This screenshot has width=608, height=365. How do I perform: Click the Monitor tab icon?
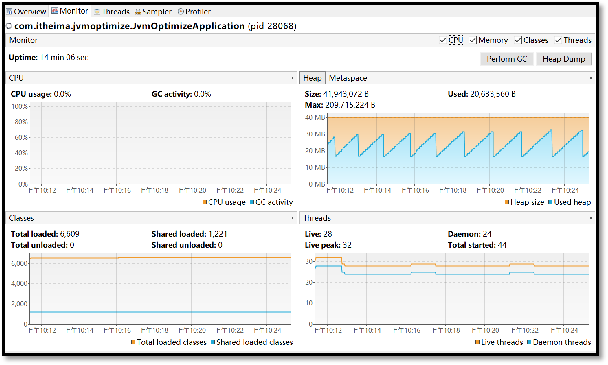coord(54,11)
